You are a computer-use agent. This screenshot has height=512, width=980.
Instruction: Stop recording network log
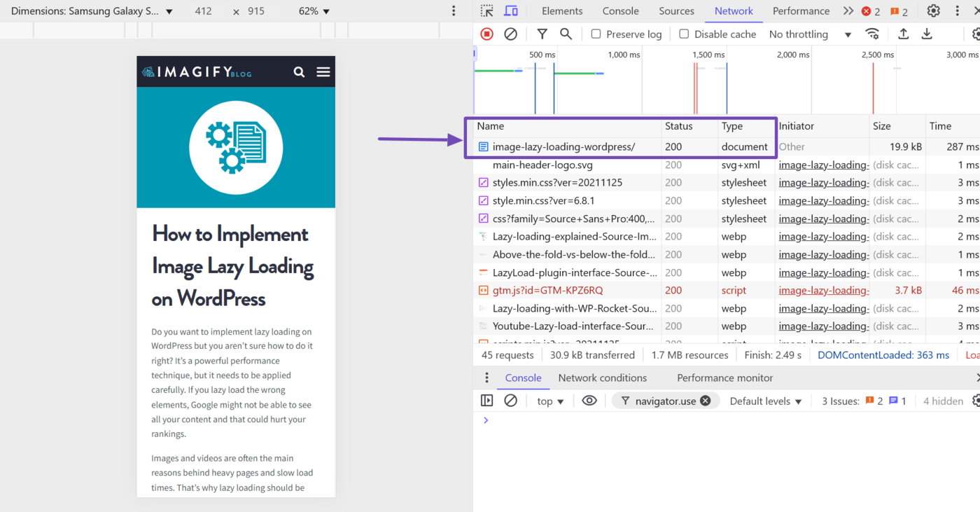point(486,34)
